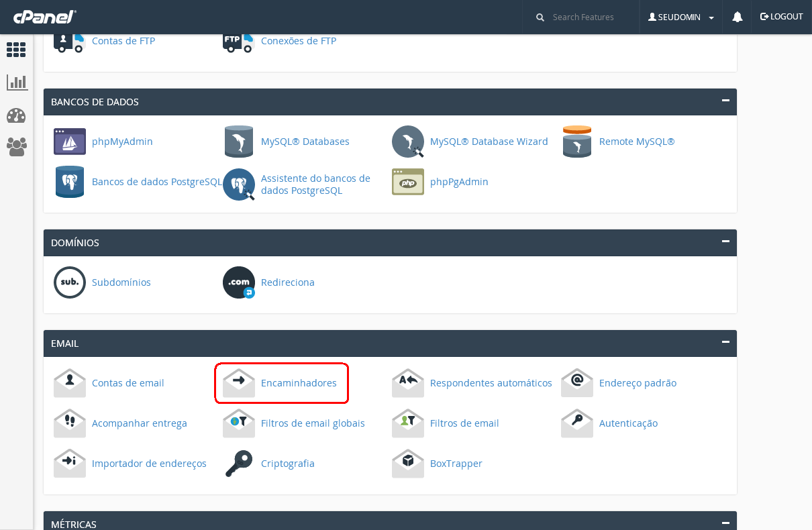Open the Contas de email link
This screenshot has width=812, height=530.
pyautogui.click(x=128, y=383)
